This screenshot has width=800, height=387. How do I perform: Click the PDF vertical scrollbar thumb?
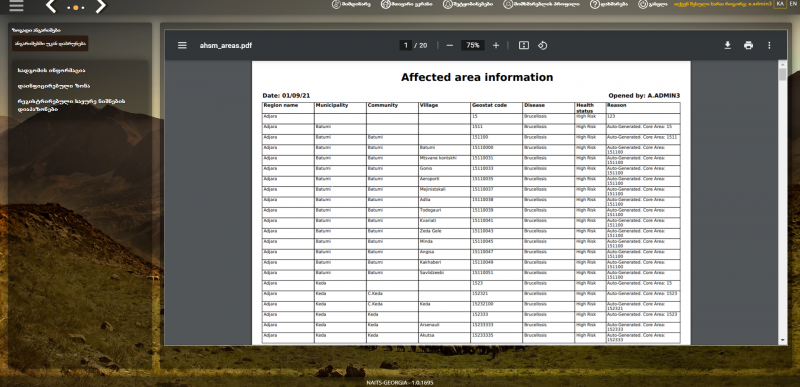tap(783, 74)
